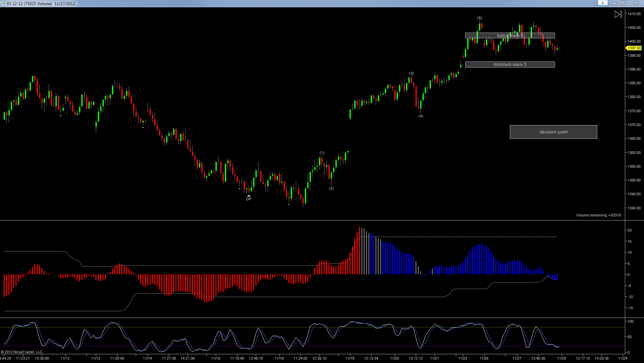Viewport: 644px width, 363px height.
Task: Click the L link button in the title bar
Action: tap(603, 3)
